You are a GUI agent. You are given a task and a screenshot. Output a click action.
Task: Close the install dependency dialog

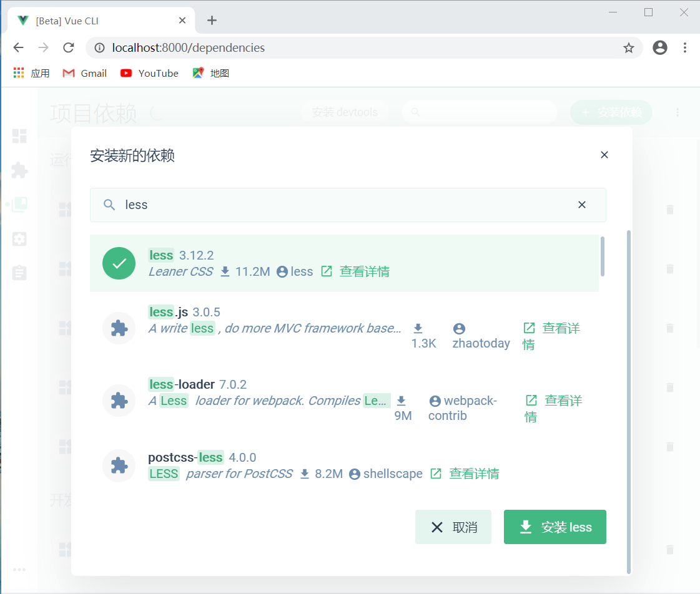(604, 155)
